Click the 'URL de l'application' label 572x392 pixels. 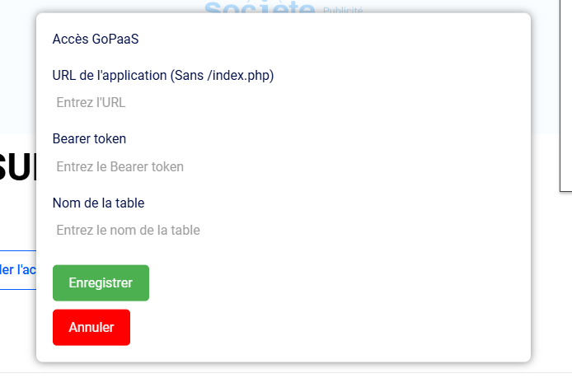click(110, 76)
